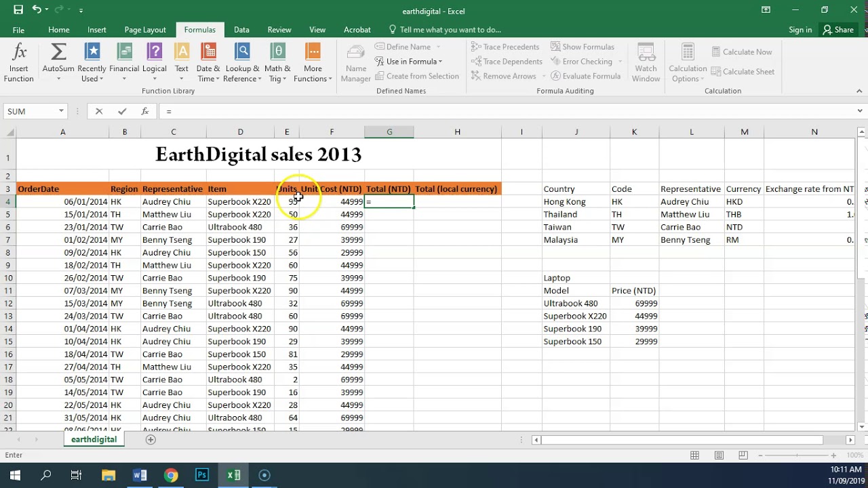This screenshot has height=488, width=868.
Task: Open the Name Manager
Action: pyautogui.click(x=356, y=63)
